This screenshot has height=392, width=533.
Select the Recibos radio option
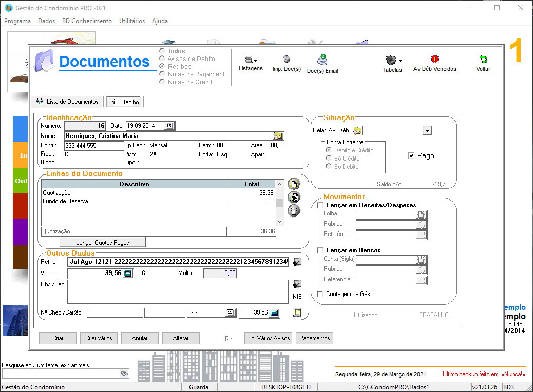pyautogui.click(x=162, y=66)
